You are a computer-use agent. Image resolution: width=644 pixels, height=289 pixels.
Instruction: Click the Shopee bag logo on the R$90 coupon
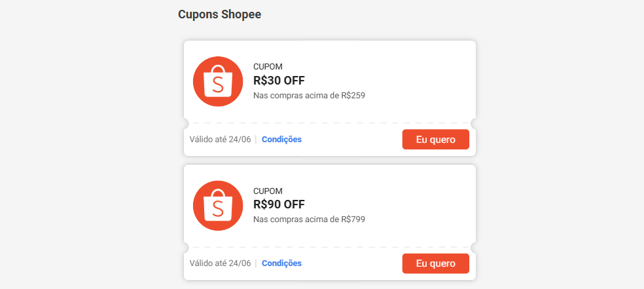click(x=218, y=205)
